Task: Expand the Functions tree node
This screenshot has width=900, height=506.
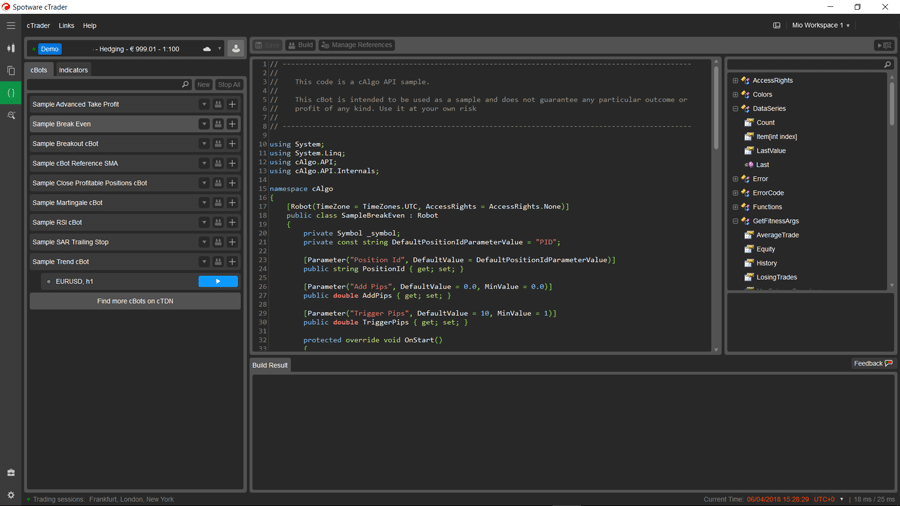Action: pos(735,207)
